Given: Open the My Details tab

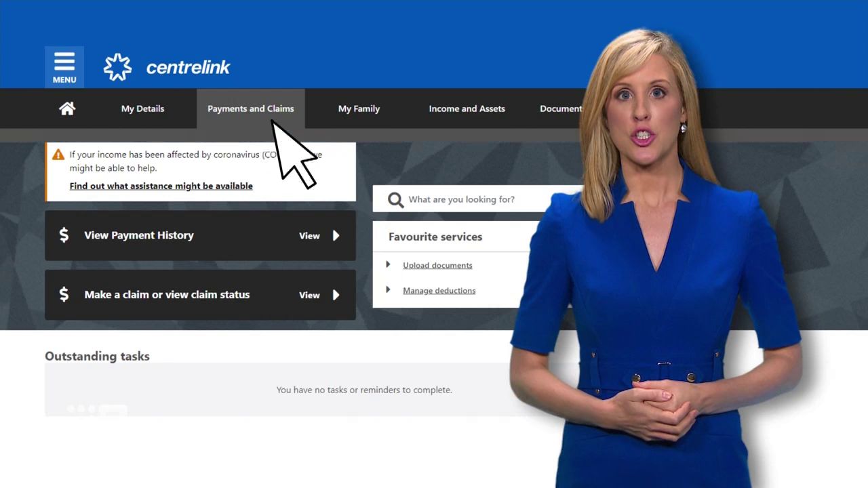Looking at the screenshot, I should tap(142, 108).
